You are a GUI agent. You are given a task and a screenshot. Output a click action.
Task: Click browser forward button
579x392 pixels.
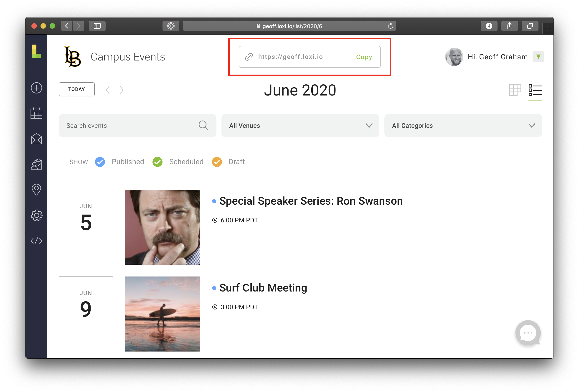[x=78, y=26]
